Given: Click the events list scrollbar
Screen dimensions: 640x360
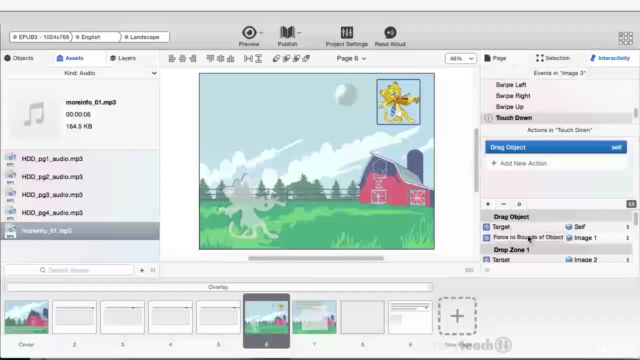Looking at the screenshot, I should click(635, 113).
